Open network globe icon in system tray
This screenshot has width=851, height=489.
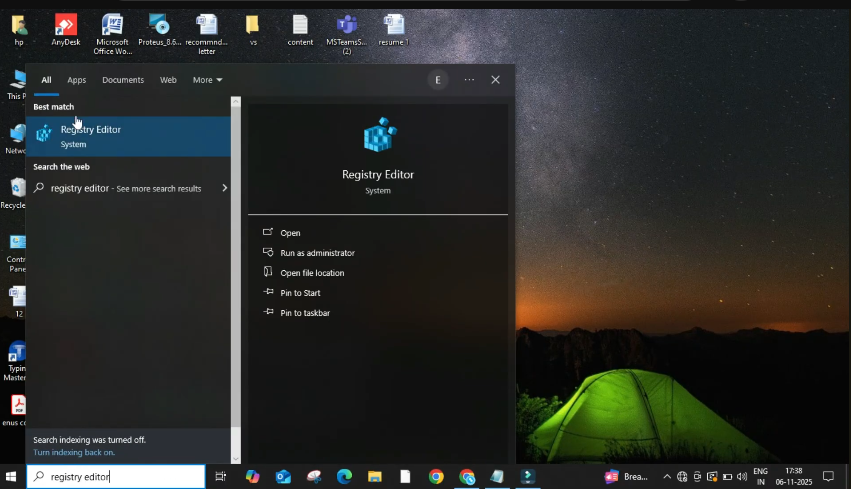point(682,477)
